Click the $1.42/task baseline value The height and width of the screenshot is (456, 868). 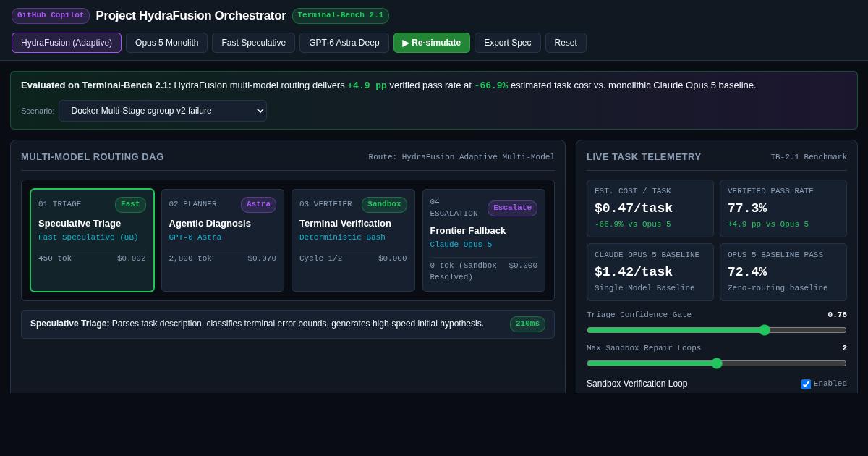(634, 272)
